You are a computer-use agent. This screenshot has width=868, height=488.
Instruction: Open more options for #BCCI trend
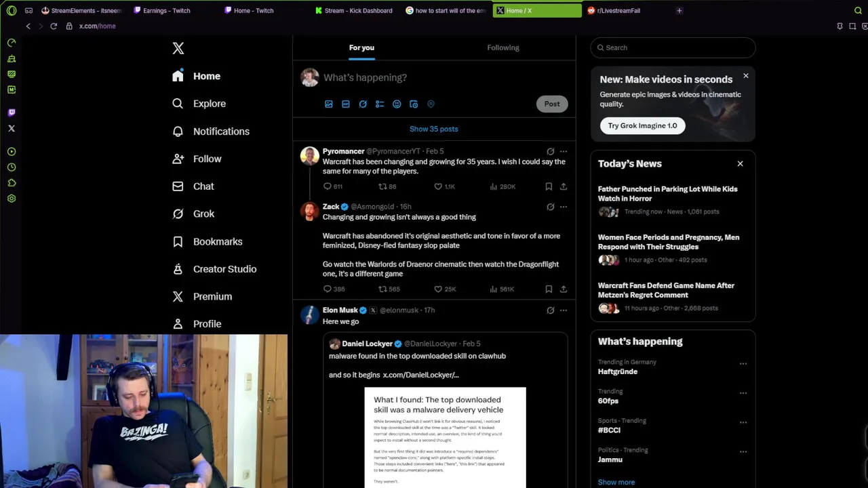[x=743, y=422]
